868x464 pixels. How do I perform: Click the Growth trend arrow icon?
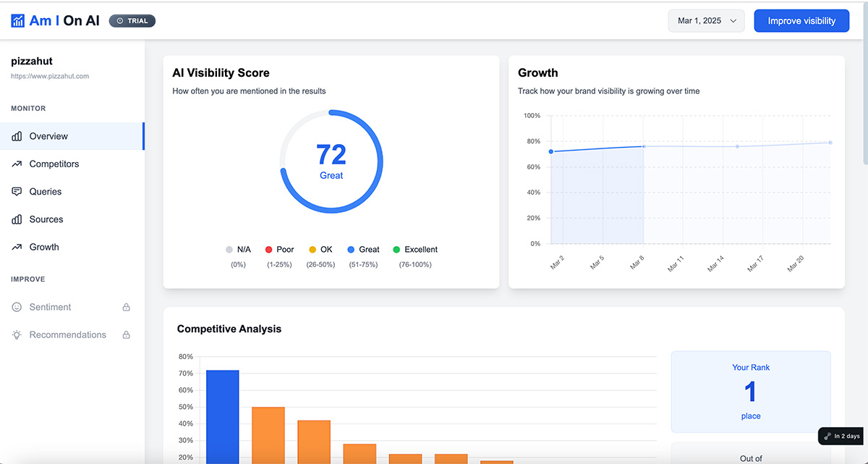(x=17, y=247)
